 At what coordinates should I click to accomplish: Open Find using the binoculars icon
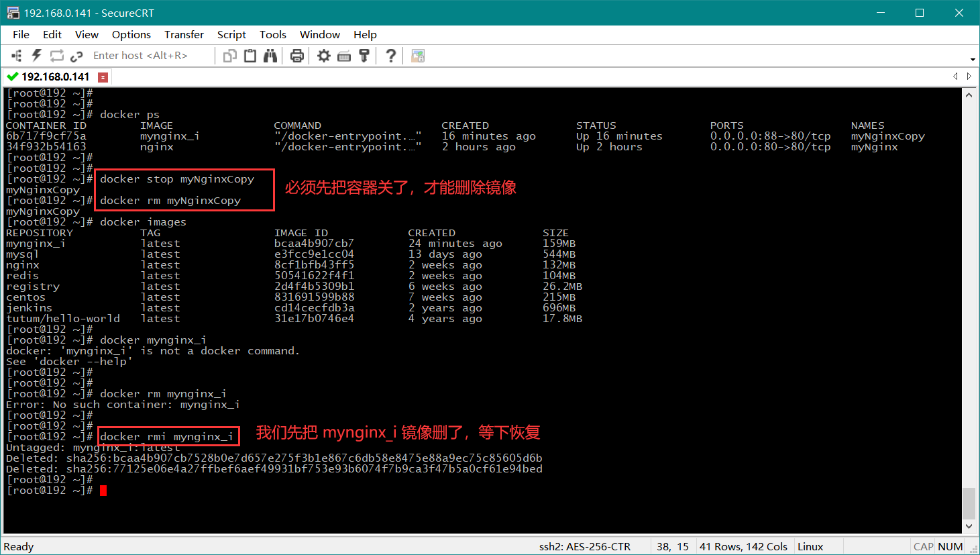coord(270,56)
